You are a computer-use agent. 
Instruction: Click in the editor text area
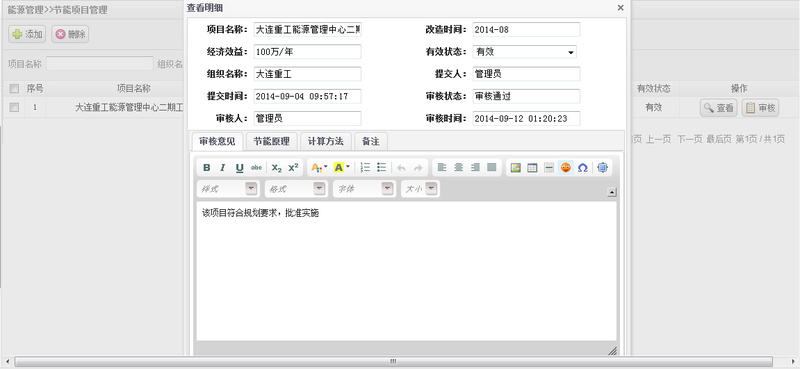coord(407,272)
